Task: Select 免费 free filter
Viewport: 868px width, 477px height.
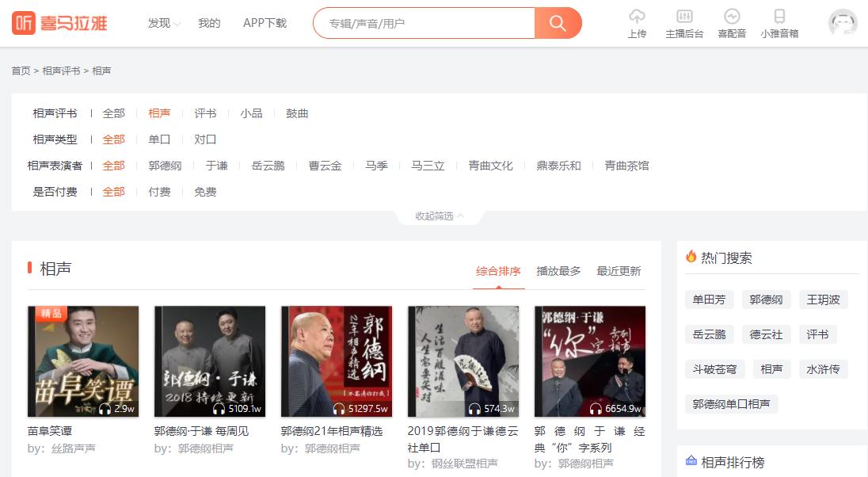Action: tap(205, 192)
